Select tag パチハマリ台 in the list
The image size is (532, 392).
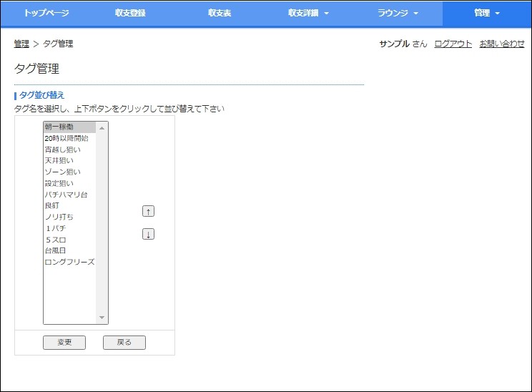[69, 195]
